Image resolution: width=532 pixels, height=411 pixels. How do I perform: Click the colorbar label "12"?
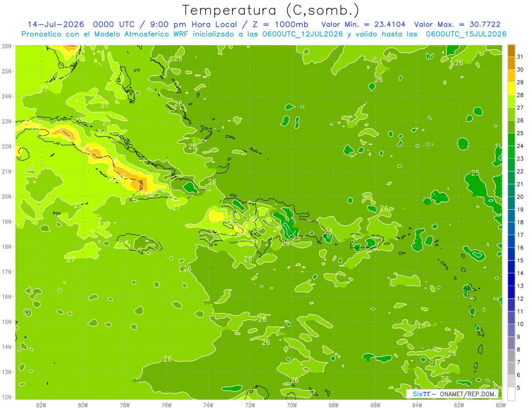coord(520,298)
